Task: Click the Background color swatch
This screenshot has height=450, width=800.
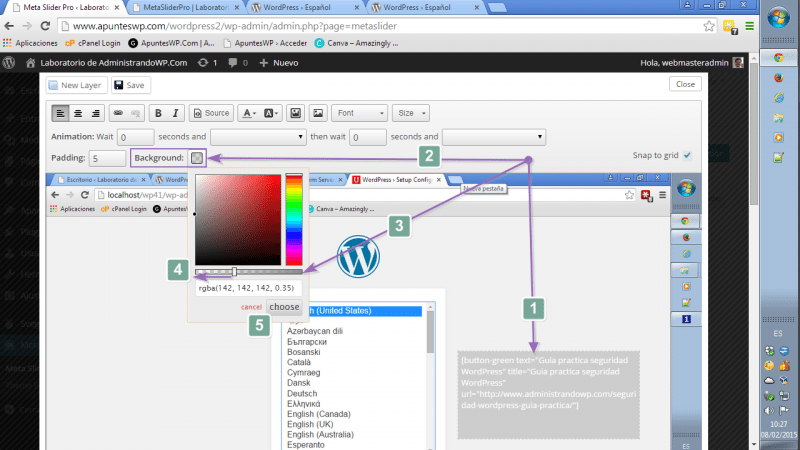Action: pos(197,158)
